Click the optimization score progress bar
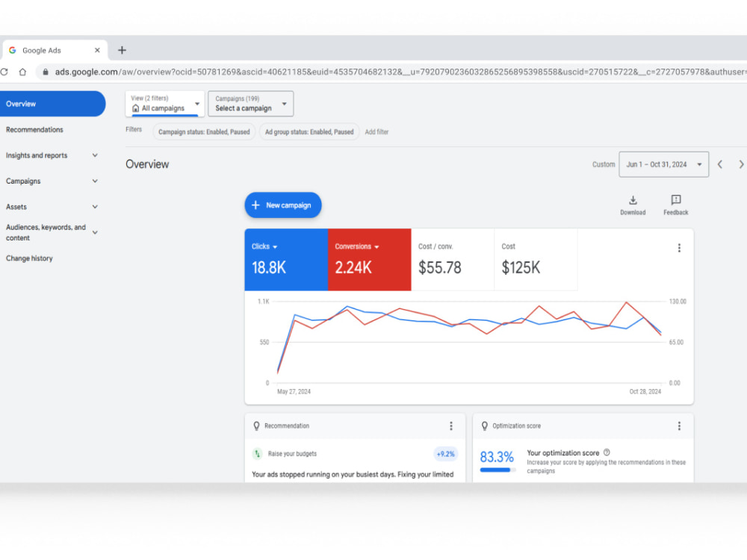Image resolution: width=747 pixels, height=560 pixels. 498,470
